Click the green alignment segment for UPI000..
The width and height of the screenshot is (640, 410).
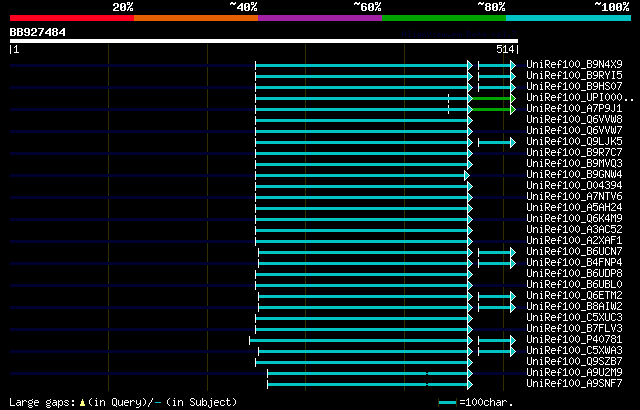coord(494,98)
